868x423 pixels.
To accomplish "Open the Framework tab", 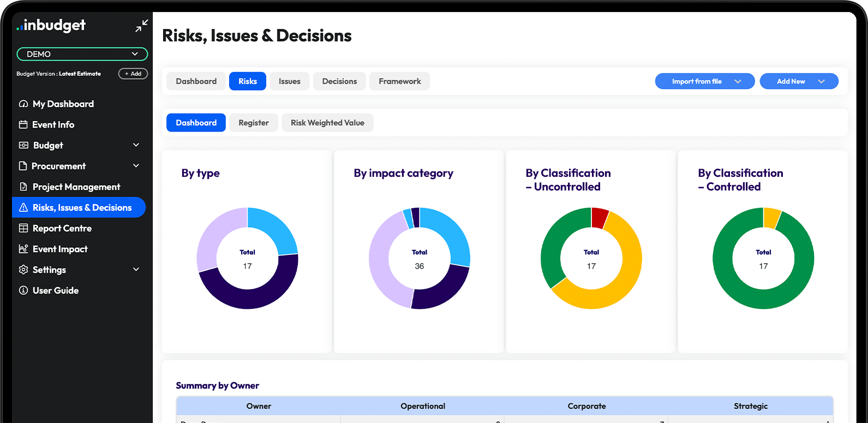I will tap(400, 81).
